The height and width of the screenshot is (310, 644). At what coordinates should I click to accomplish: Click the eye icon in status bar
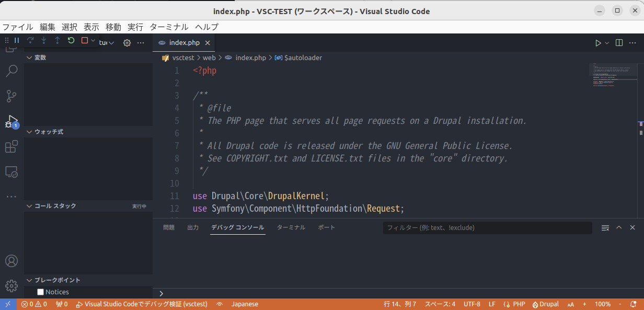point(220,304)
